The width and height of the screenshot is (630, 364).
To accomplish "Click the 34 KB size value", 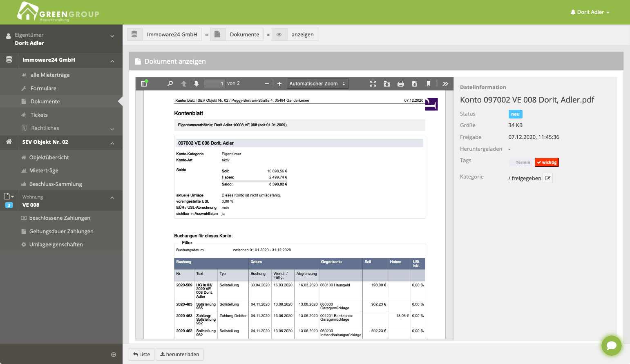I will (515, 125).
